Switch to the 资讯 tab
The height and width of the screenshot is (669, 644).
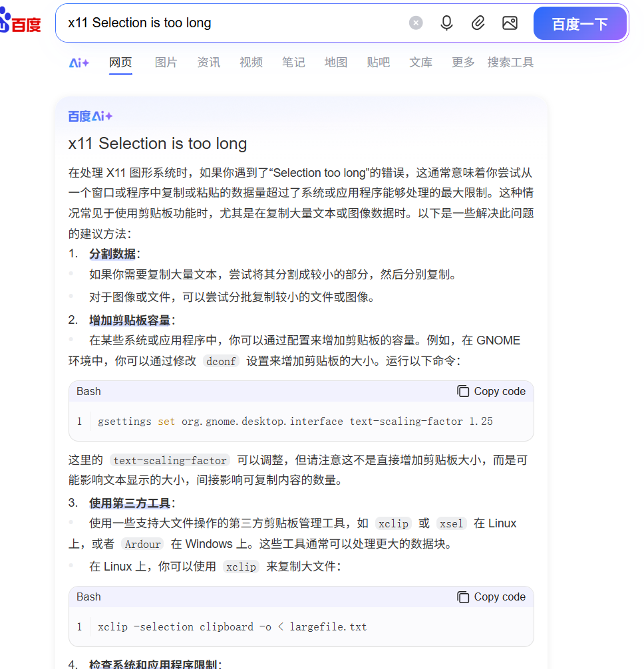point(209,63)
